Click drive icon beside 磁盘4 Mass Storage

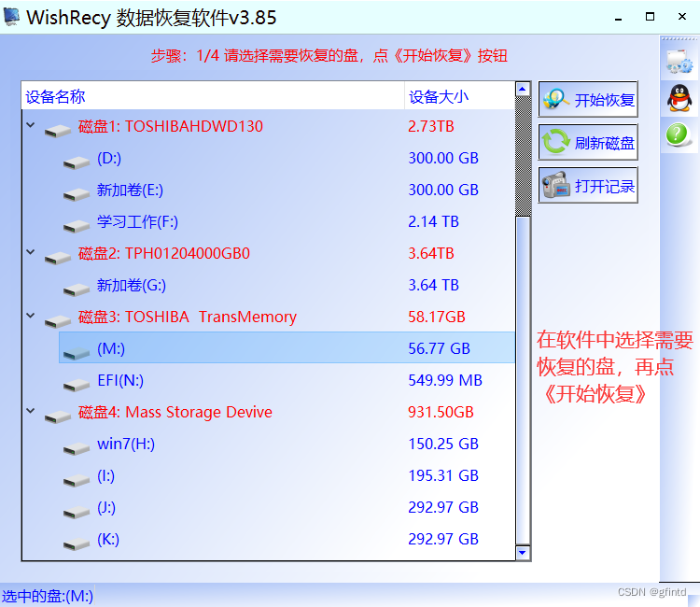pos(58,416)
